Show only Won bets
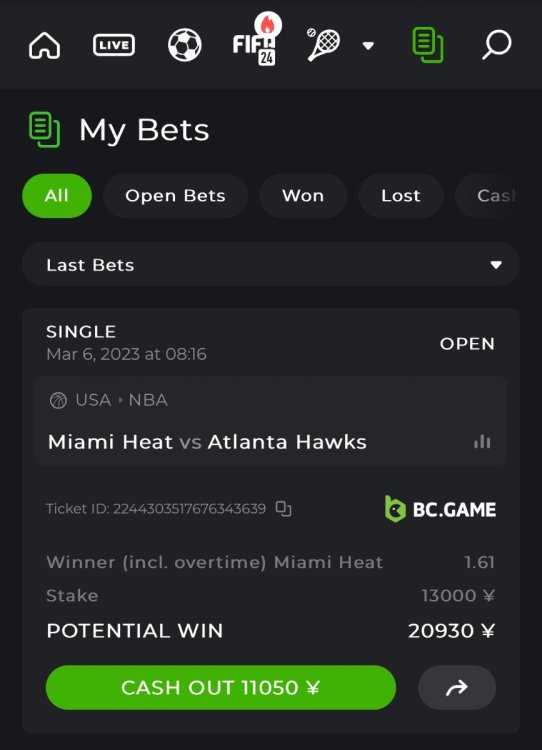The height and width of the screenshot is (750, 542). 303,196
